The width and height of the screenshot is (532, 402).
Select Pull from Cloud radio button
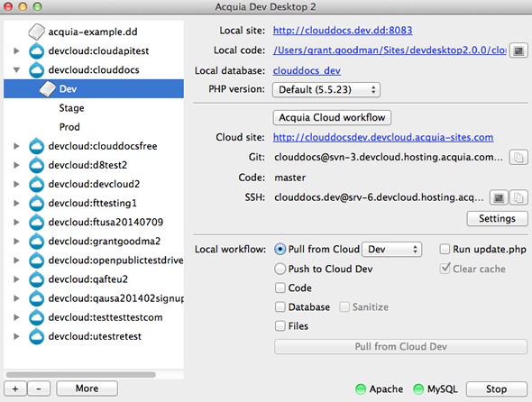(280, 250)
